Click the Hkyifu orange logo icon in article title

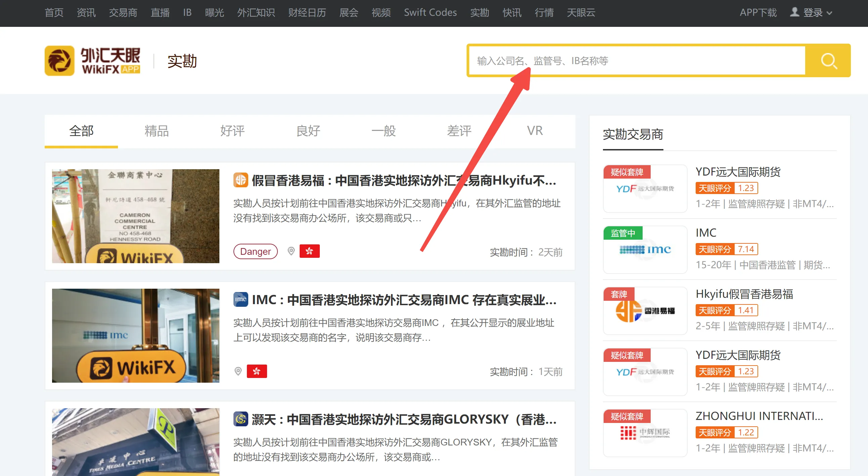pyautogui.click(x=241, y=180)
